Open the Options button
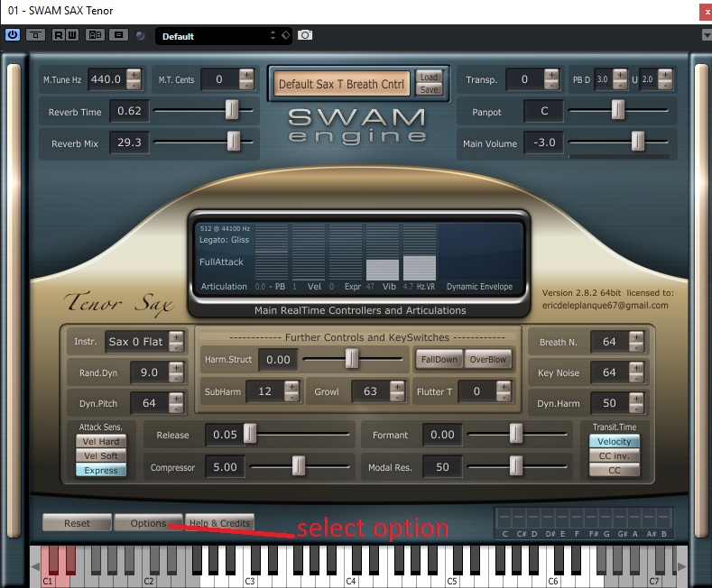 (x=148, y=523)
